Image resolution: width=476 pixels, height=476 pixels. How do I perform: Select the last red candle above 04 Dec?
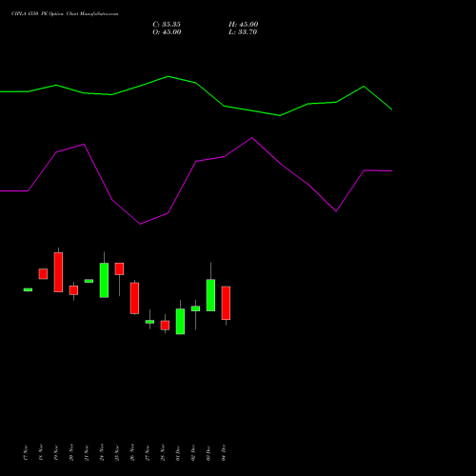tap(226, 303)
